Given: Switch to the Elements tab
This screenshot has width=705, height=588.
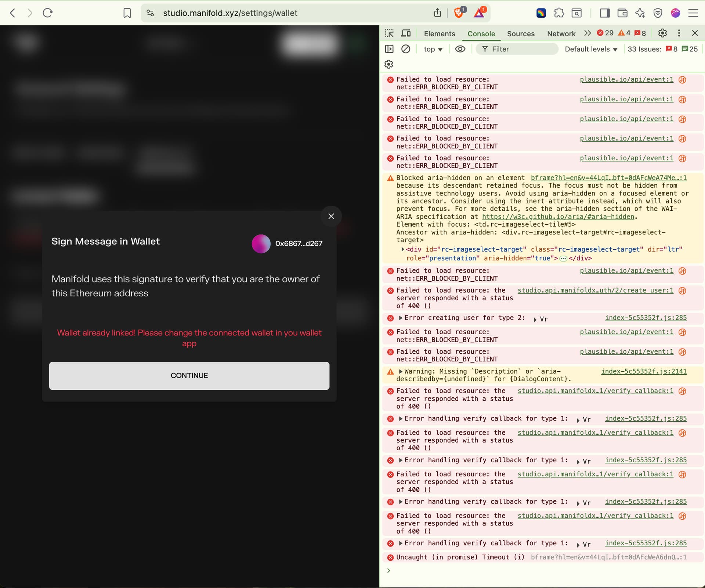Looking at the screenshot, I should pyautogui.click(x=439, y=34).
